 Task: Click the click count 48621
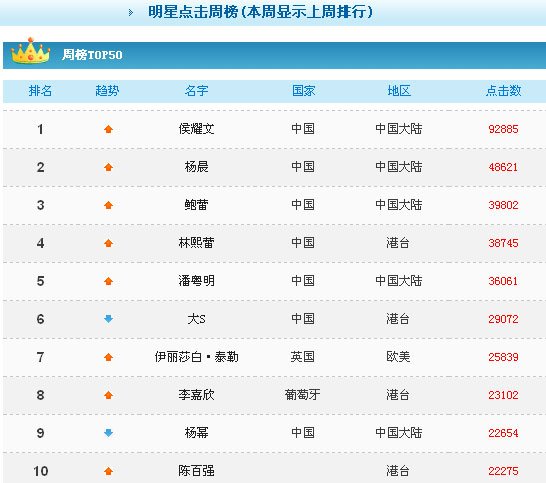503,167
